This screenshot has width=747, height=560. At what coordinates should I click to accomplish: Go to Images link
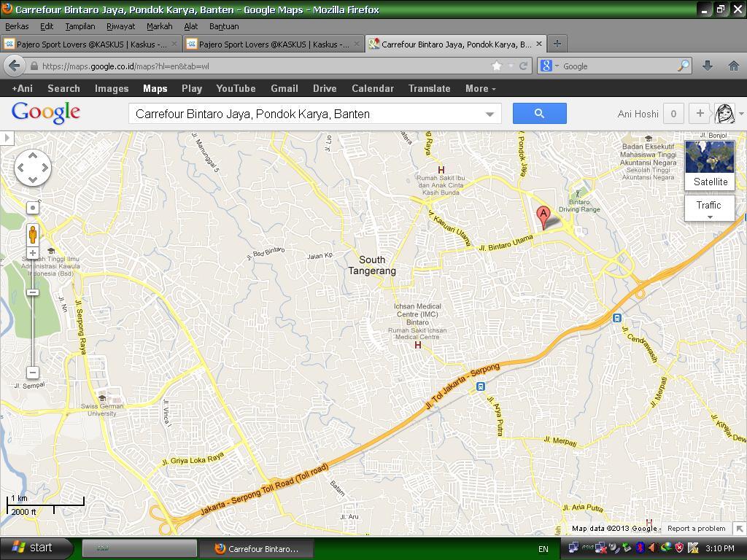pyautogui.click(x=112, y=88)
